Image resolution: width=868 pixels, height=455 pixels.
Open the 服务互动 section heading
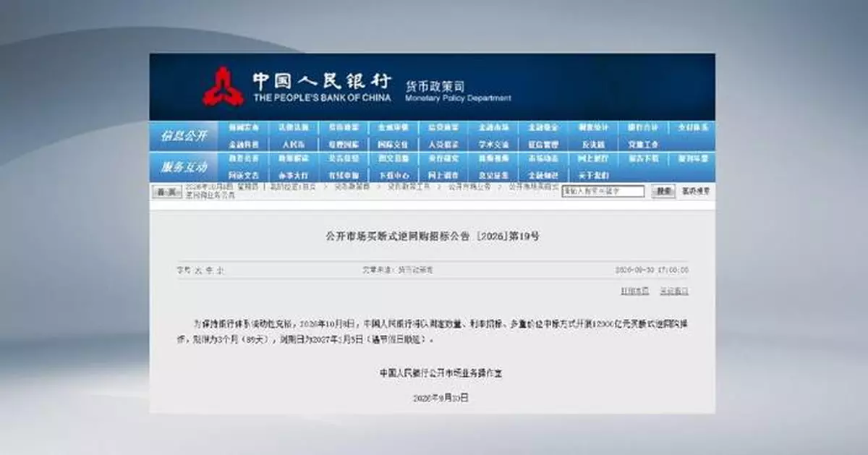184,166
